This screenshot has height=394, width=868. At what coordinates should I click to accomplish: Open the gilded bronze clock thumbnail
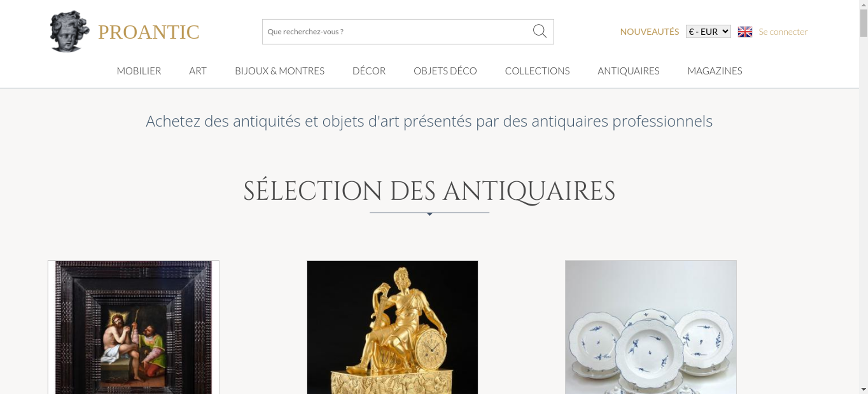click(x=392, y=327)
